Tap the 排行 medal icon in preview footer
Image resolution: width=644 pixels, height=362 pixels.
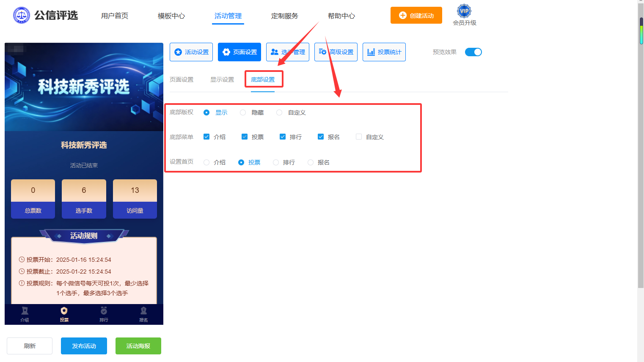click(104, 311)
